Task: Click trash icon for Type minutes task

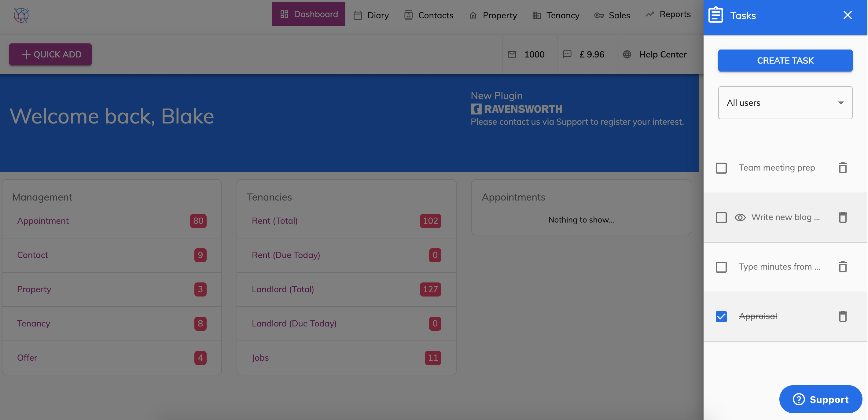Action: [842, 267]
